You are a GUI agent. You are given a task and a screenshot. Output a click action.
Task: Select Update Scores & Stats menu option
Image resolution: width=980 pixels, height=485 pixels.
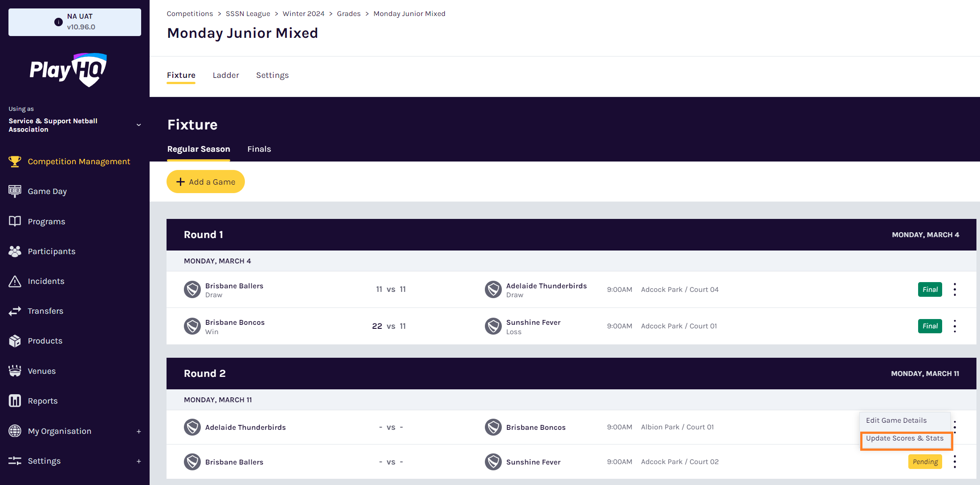pyautogui.click(x=905, y=438)
